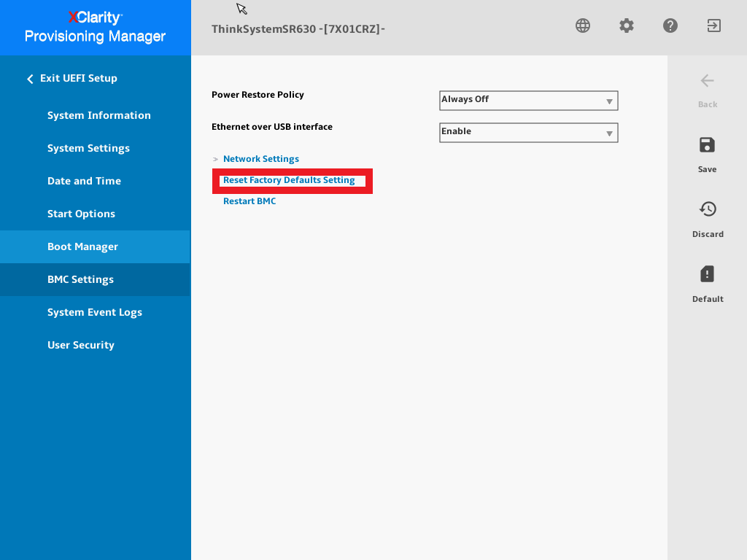
Task: Click the exit icon in header
Action: 713,26
